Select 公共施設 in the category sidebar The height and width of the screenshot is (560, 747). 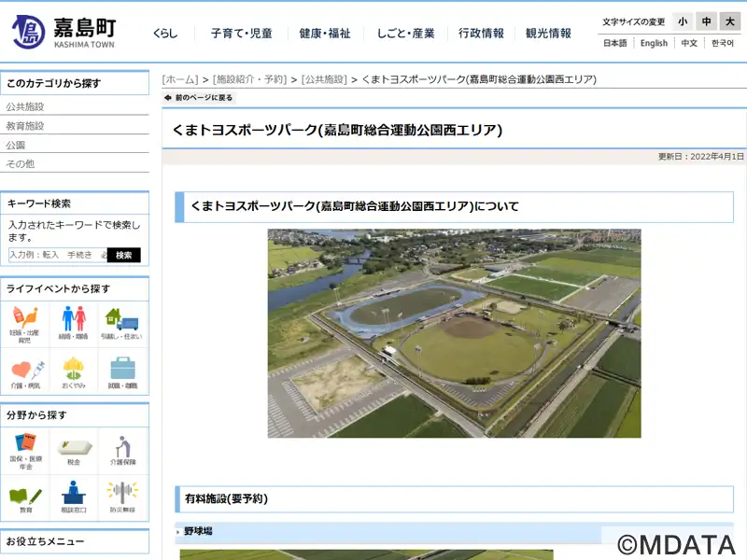25,106
